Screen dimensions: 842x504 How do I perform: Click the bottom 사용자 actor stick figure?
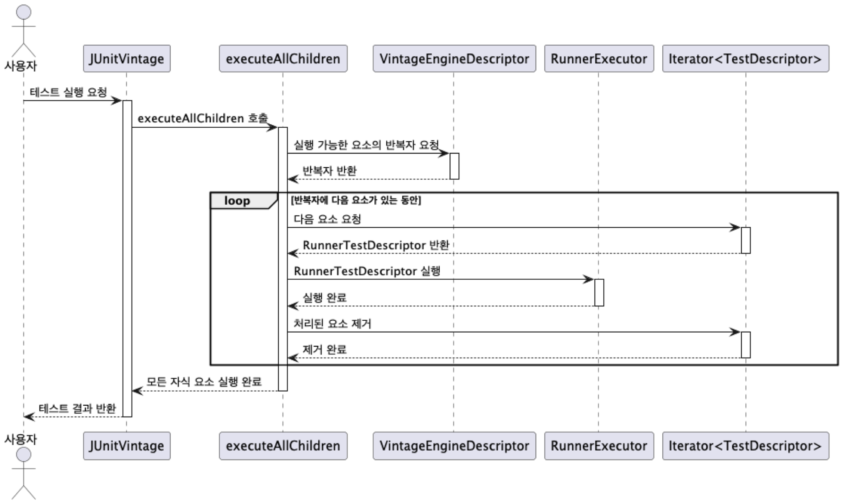tap(23, 472)
